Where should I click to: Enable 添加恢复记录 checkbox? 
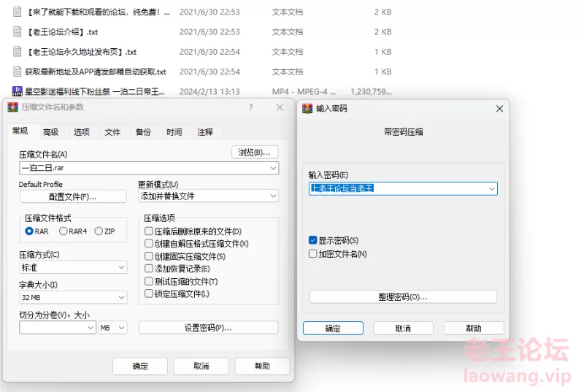149,269
